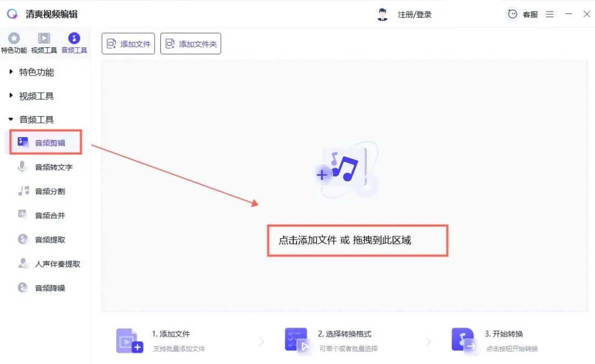Open the hamburger menu icon
Image resolution: width=595 pixels, height=364 pixels.
tap(550, 14)
